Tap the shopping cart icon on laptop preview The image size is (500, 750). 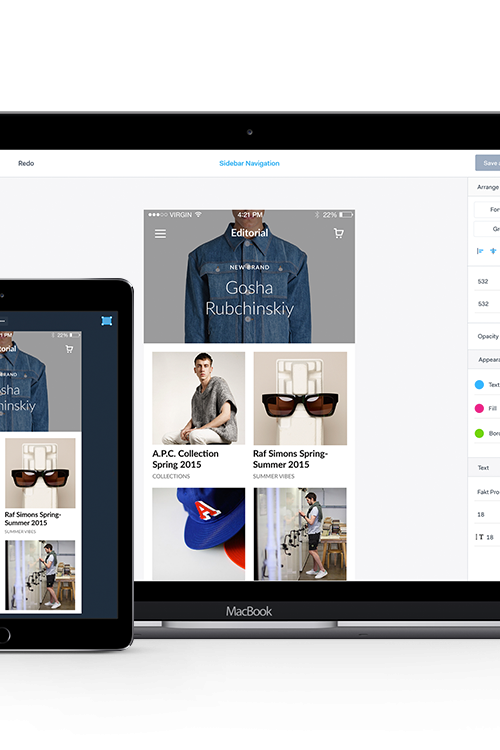point(338,233)
